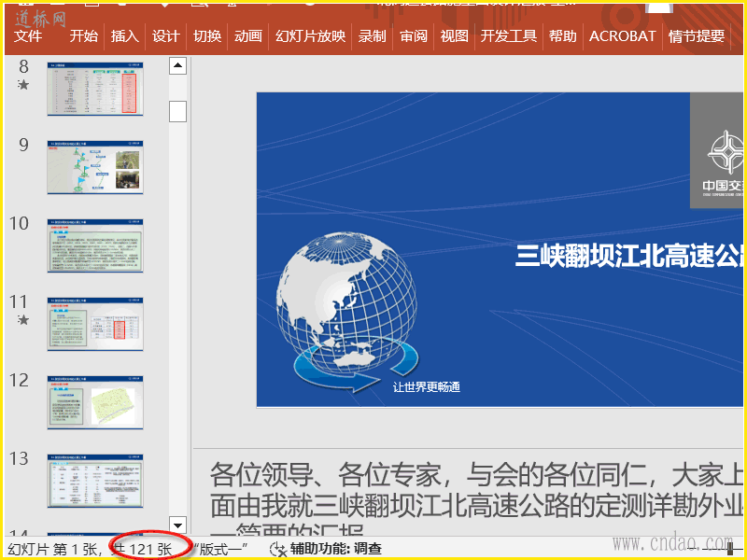Switch to the 视图 ribbon tab
The height and width of the screenshot is (560, 747).
pyautogui.click(x=455, y=36)
